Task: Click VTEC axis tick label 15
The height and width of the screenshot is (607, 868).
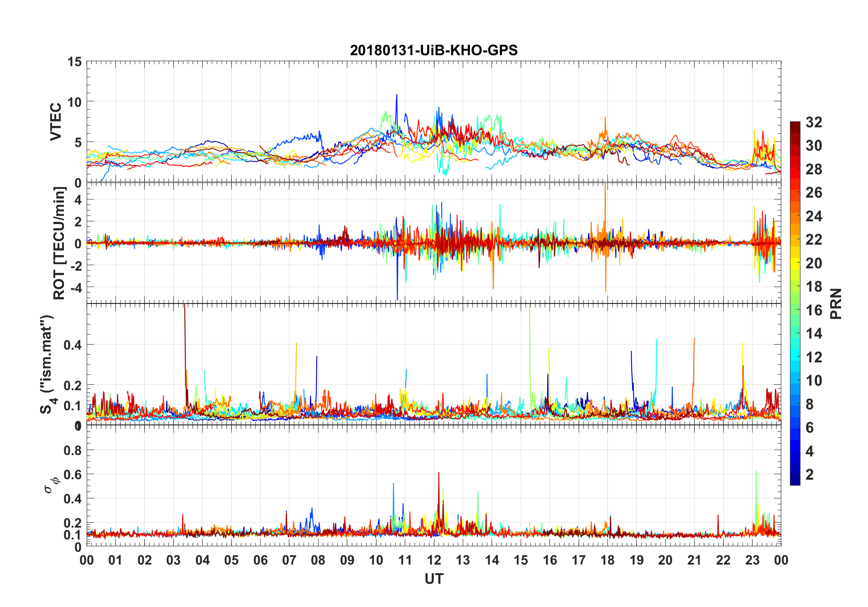Action: 74,62
